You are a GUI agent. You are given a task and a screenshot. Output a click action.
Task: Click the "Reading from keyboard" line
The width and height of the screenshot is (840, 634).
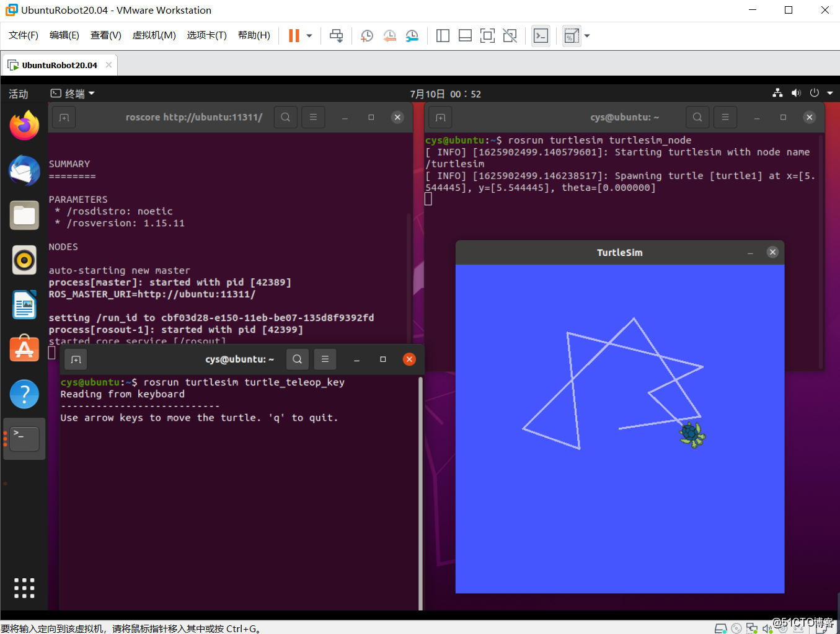point(123,394)
